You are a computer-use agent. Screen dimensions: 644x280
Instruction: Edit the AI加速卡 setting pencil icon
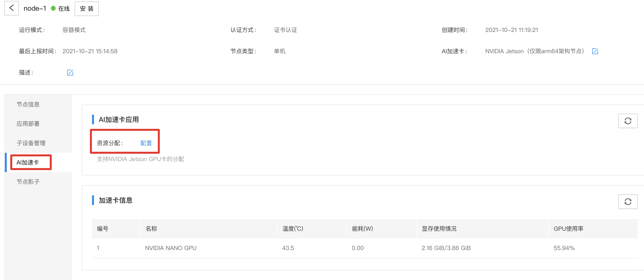click(x=595, y=51)
